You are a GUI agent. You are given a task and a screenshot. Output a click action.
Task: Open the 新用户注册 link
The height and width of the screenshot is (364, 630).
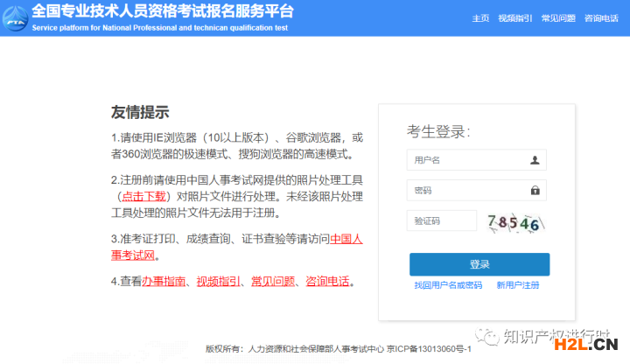517,285
